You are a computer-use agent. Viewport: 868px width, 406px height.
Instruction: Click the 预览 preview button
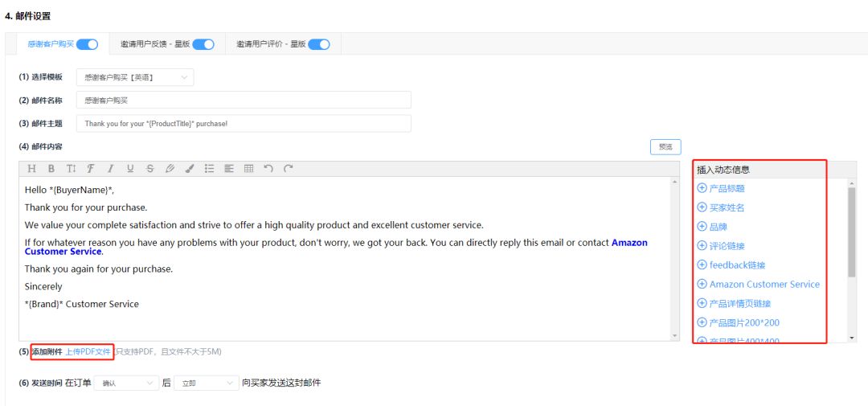click(x=665, y=147)
